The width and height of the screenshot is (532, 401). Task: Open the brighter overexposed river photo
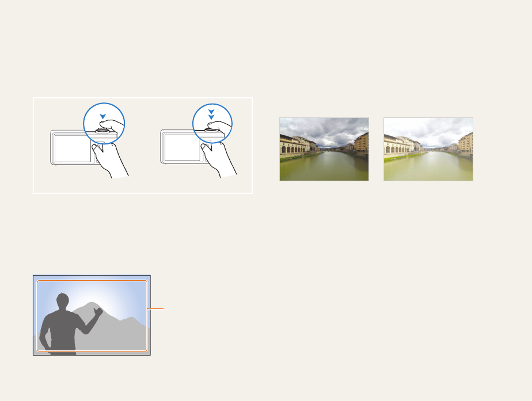[428, 149]
